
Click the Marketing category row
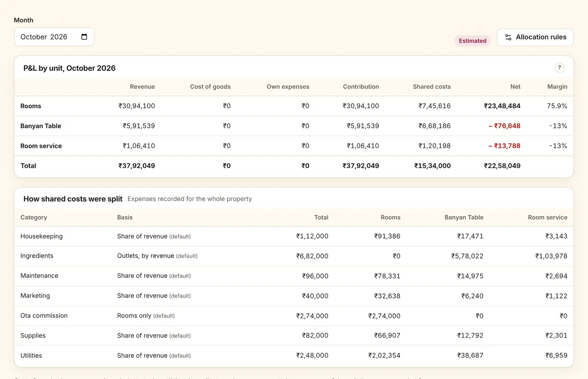294,296
